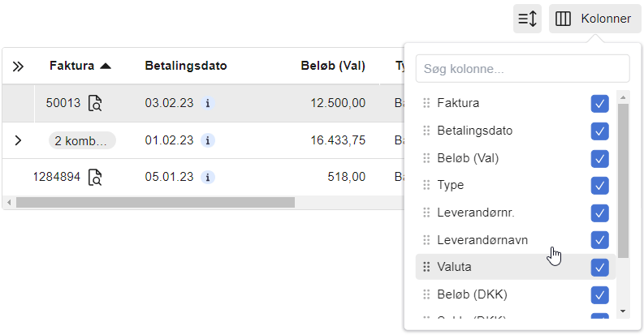This screenshot has height=335, width=644.
Task: Uncheck the Leverandørnavn column checkbox
Action: (x=599, y=240)
